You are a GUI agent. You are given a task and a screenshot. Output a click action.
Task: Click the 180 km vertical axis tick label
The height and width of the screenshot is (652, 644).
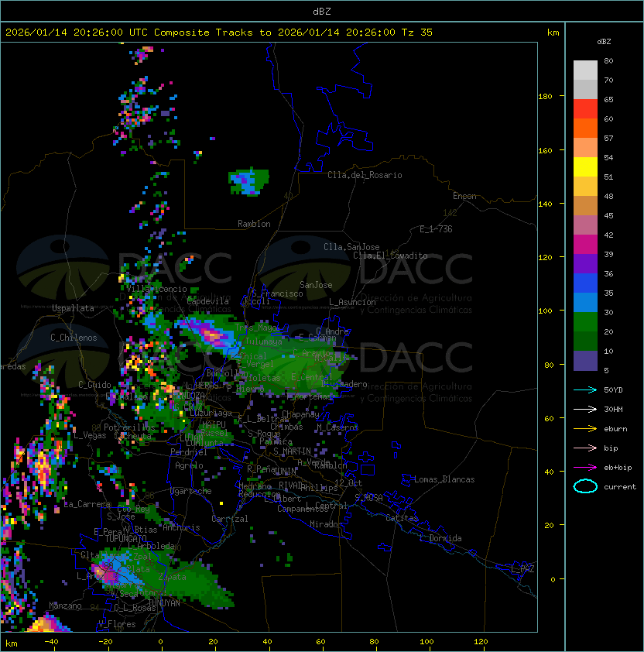[545, 97]
